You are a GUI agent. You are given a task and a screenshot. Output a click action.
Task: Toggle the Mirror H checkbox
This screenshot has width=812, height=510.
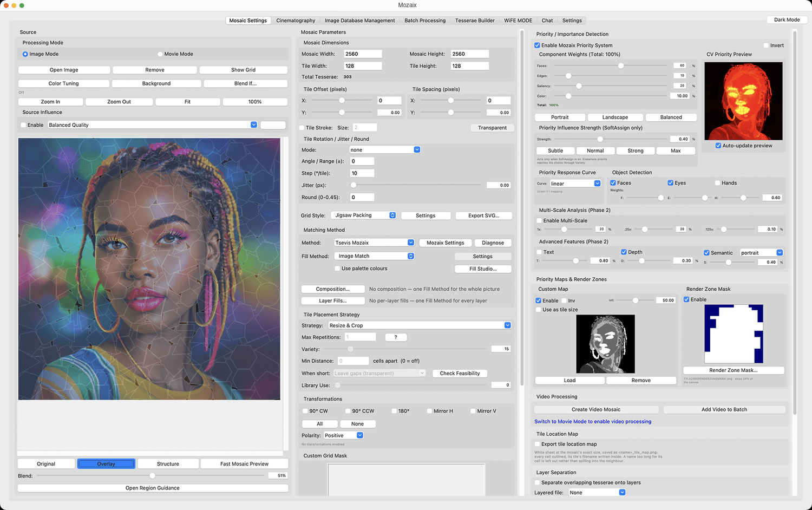(429, 411)
